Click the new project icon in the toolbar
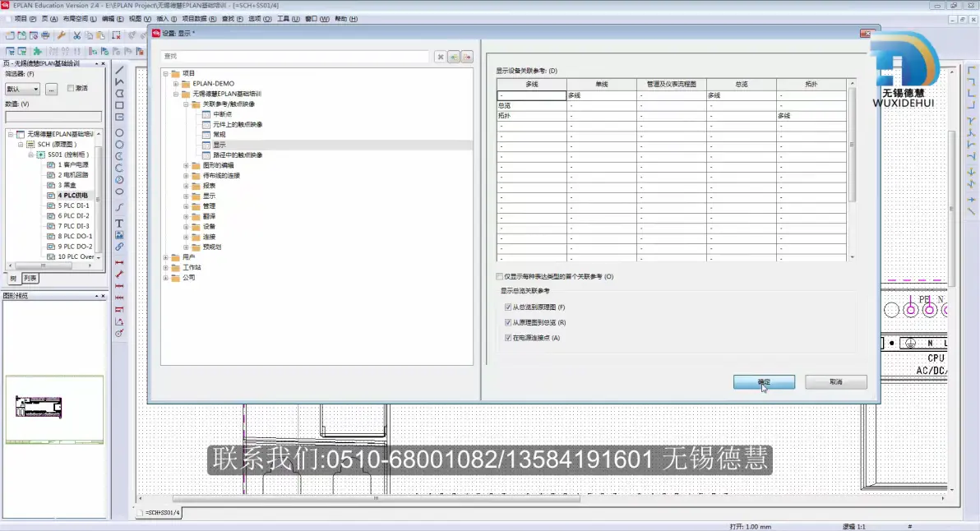This screenshot has height=531, width=980. (x=10, y=35)
